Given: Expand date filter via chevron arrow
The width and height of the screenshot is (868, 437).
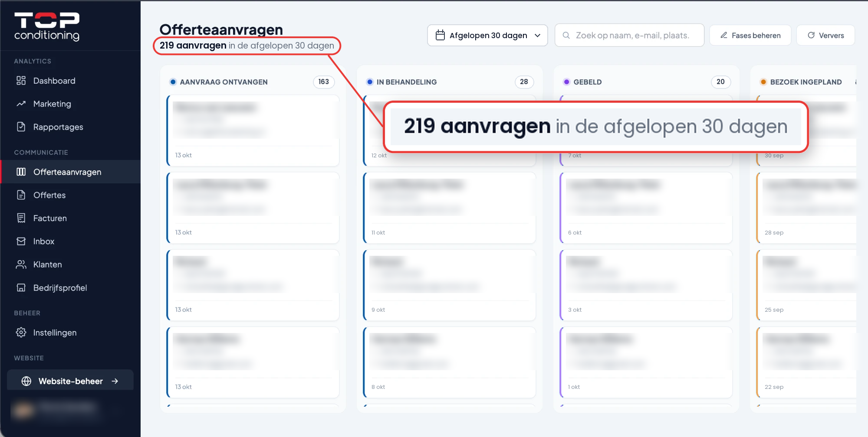Looking at the screenshot, I should pos(538,36).
